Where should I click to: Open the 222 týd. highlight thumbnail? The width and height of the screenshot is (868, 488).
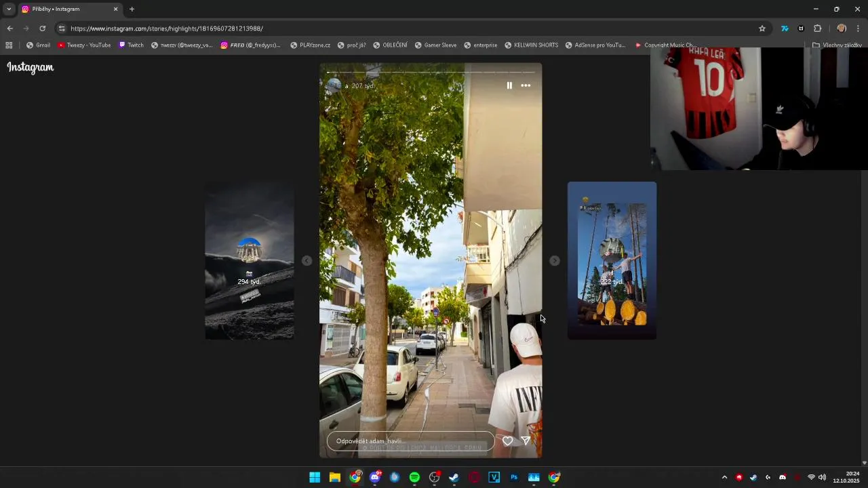[x=612, y=261]
